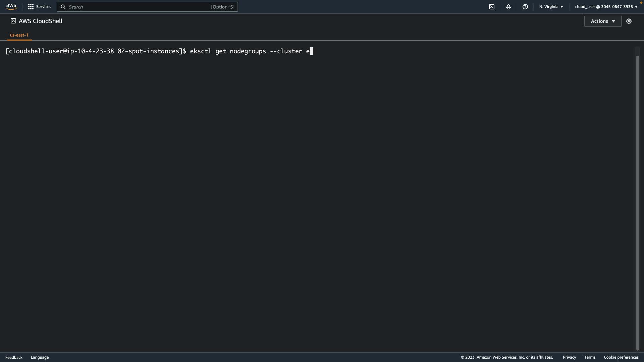Click the terminal vertical scrollbar
644x362 pixels.
click(637, 201)
